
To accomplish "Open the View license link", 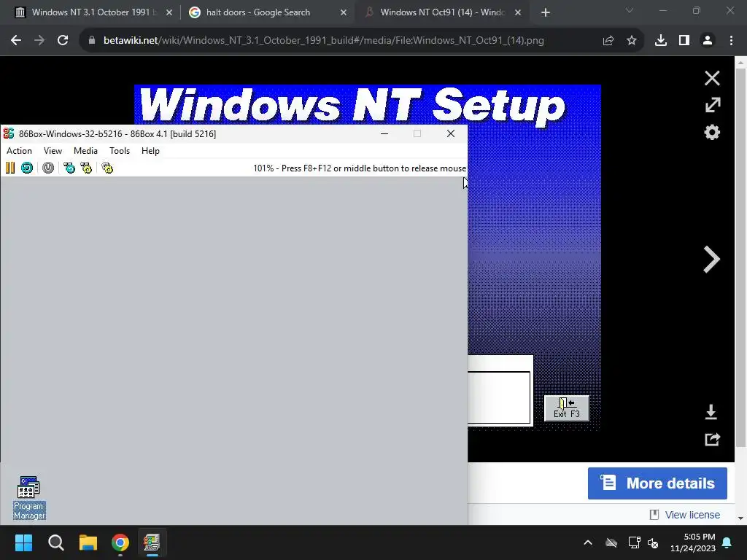I will 692,515.
